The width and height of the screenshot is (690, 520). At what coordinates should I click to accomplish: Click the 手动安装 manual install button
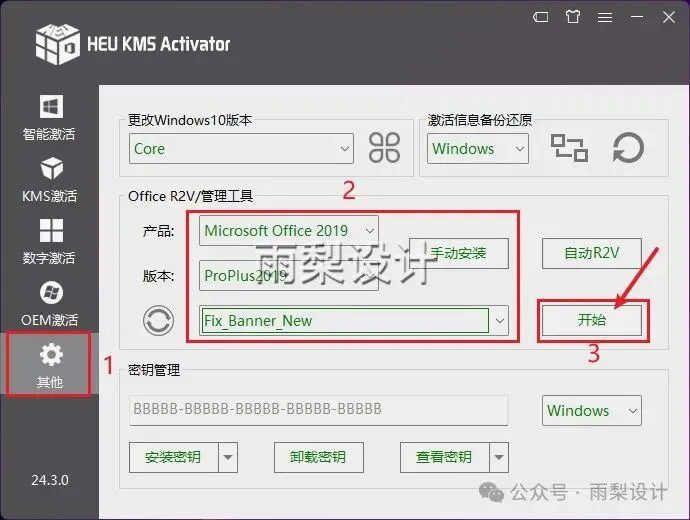pyautogui.click(x=459, y=253)
